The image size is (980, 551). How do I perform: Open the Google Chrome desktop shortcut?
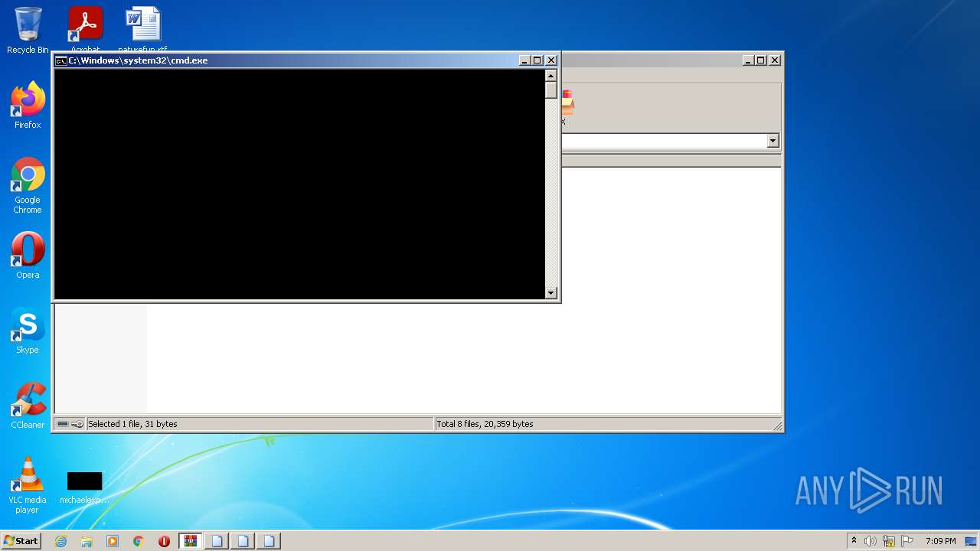(28, 185)
